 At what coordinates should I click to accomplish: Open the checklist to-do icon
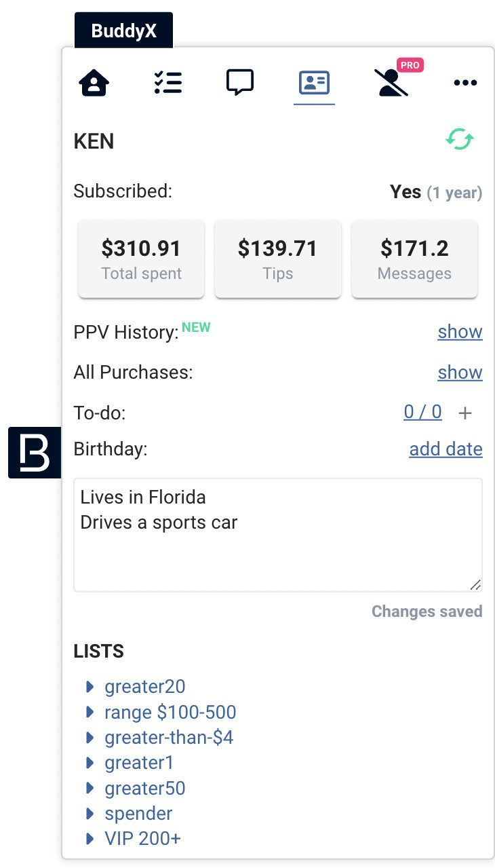pos(167,83)
